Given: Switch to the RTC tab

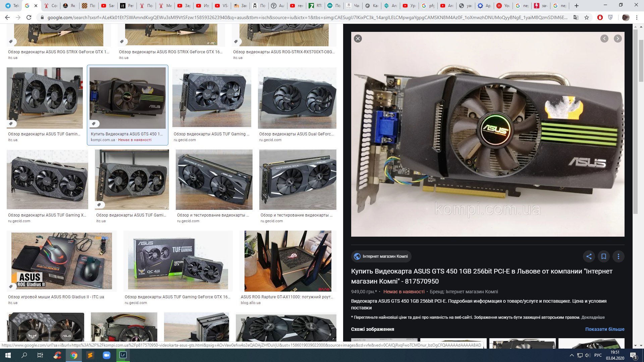Looking at the screenshot, I should [316, 6].
